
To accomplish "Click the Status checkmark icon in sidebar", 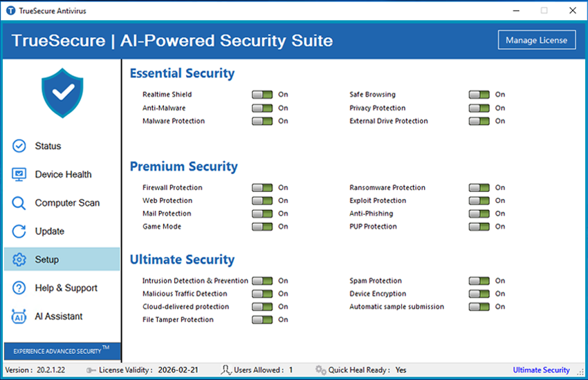I will click(19, 146).
